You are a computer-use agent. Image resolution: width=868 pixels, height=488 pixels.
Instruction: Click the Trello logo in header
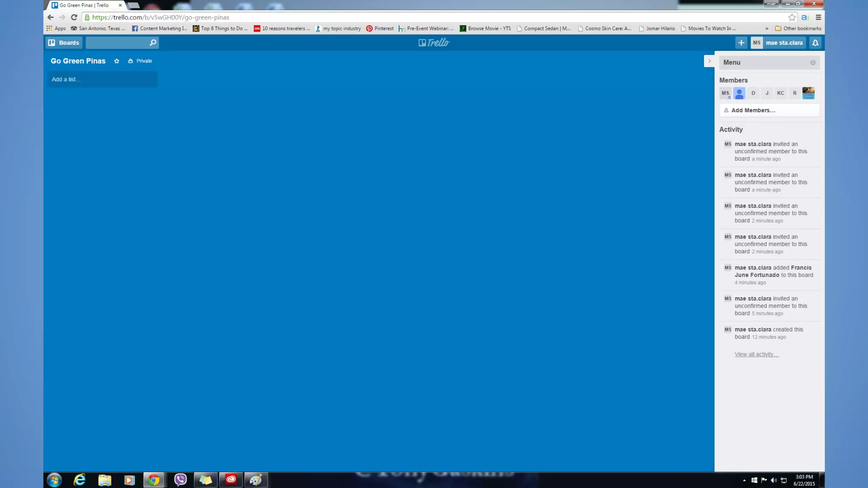coord(434,43)
